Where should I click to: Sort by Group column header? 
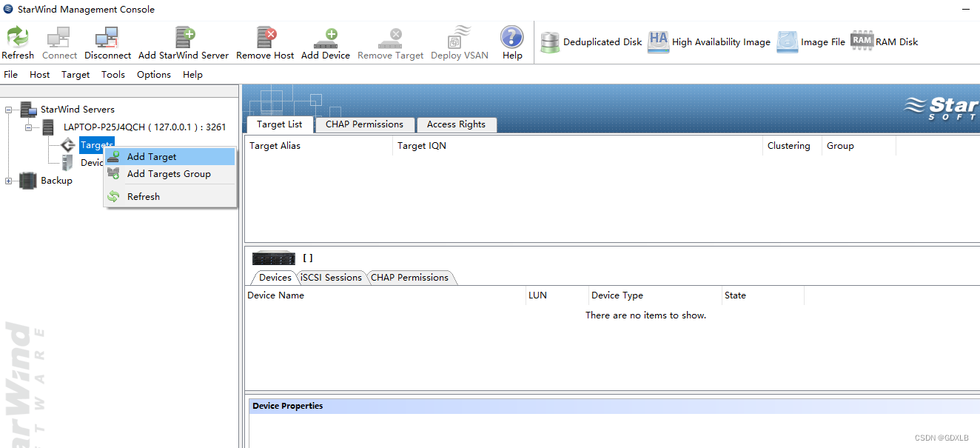click(859, 146)
